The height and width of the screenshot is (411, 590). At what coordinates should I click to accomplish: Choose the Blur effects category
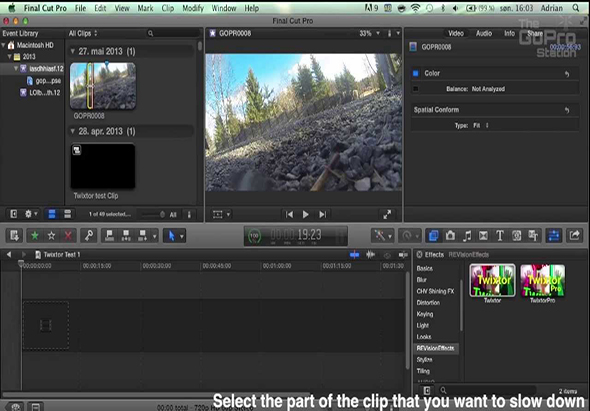coord(421,280)
